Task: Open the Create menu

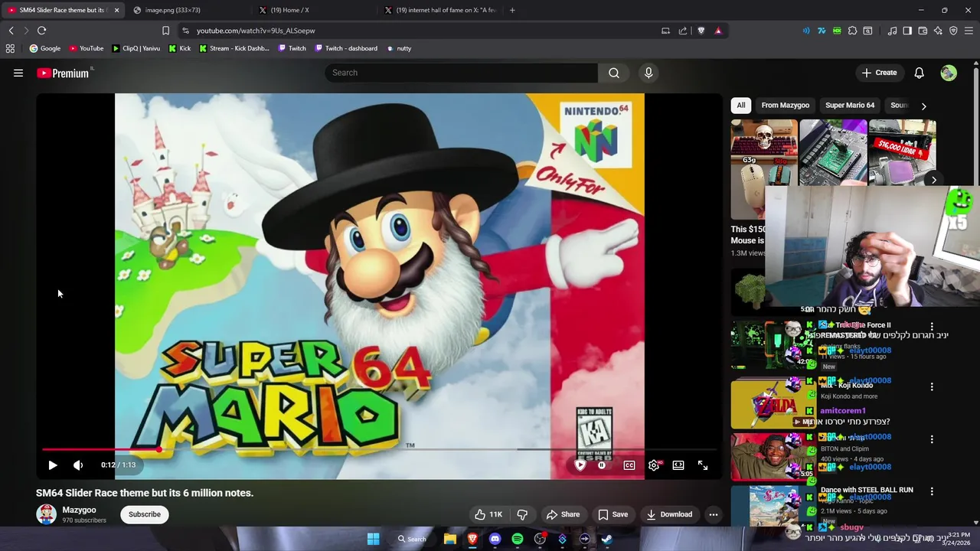Action: 879,73
